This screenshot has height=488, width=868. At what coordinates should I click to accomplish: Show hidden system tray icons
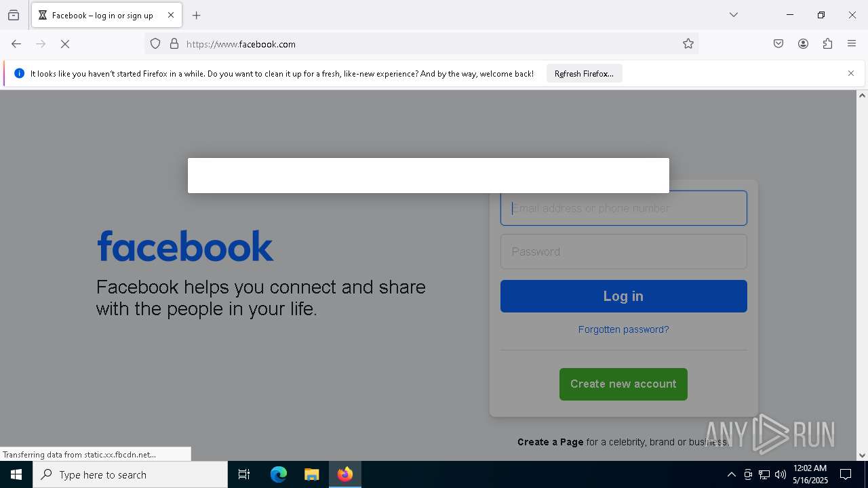(731, 474)
